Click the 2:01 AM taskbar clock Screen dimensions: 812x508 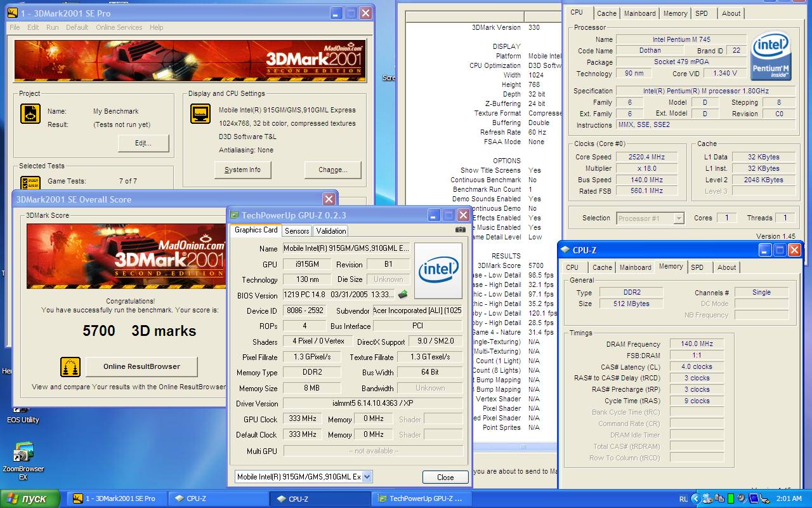(x=789, y=499)
